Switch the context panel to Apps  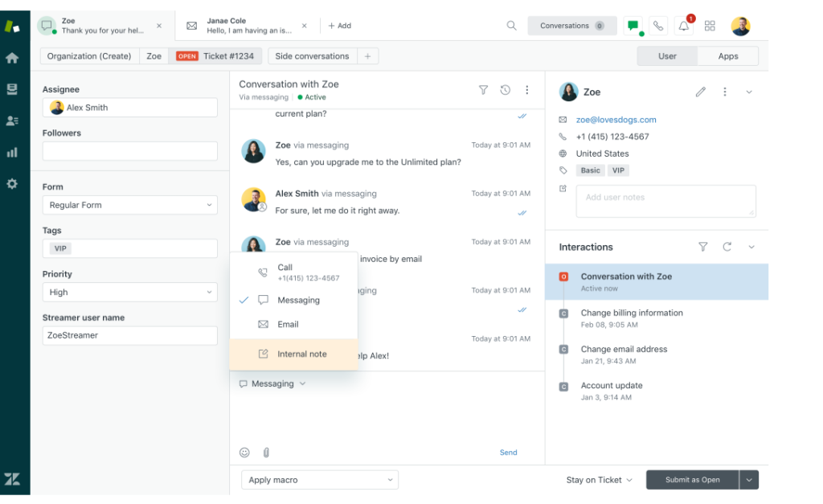coord(727,55)
